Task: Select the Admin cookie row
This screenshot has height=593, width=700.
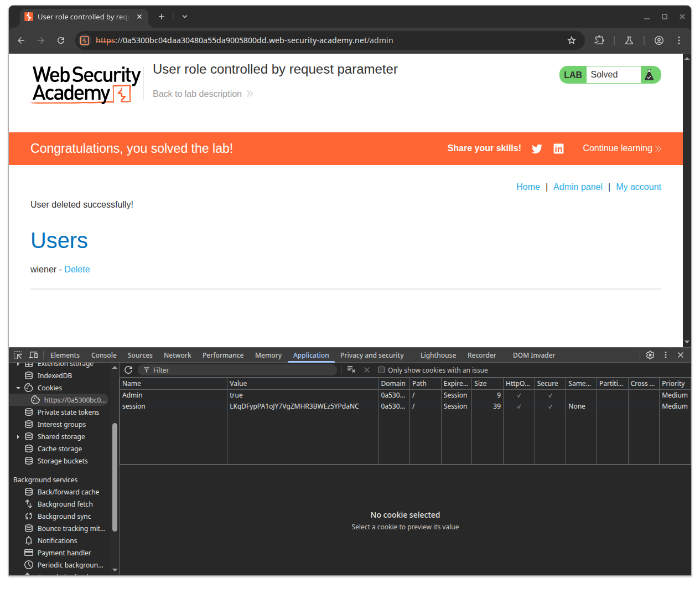Action: (x=172, y=395)
